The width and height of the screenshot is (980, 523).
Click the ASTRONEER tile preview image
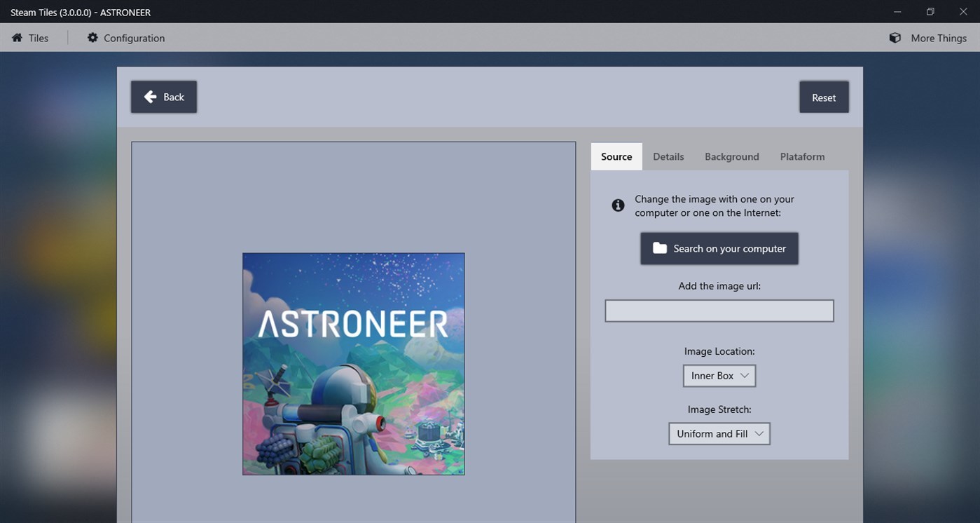click(x=353, y=363)
